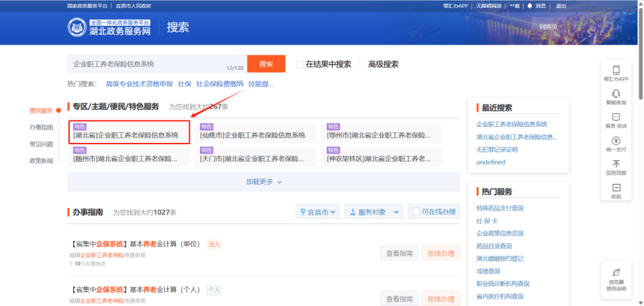This screenshot has height=306, width=644.
Task: Click 退出 to log out
Action: 561,6
